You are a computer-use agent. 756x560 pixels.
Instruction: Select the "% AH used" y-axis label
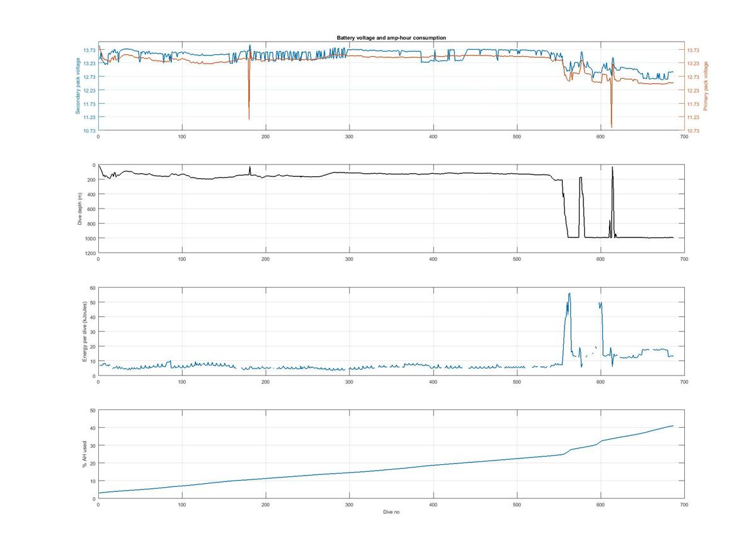(x=84, y=454)
